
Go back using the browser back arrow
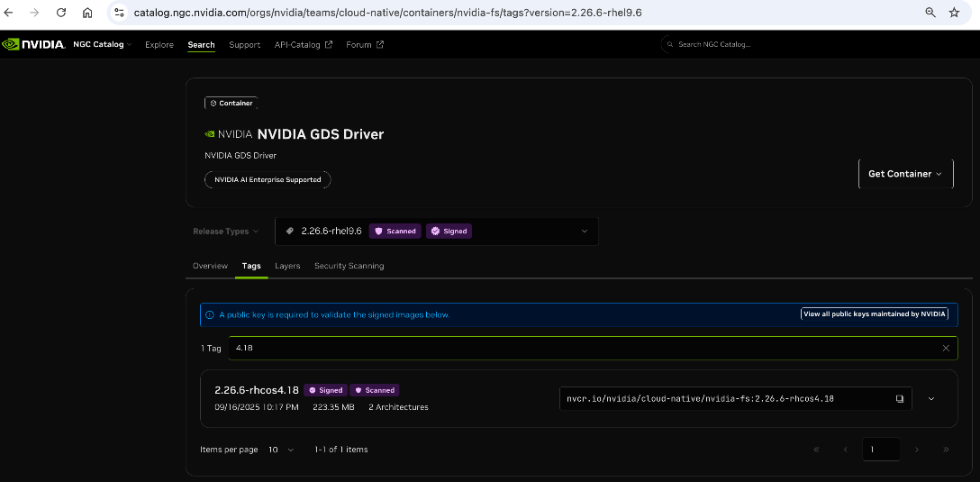coord(9,13)
